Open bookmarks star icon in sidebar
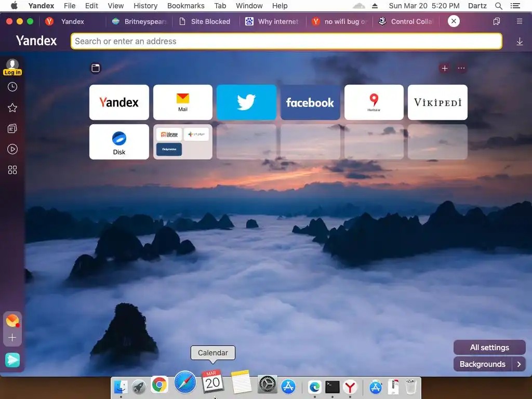The width and height of the screenshot is (532, 399). click(12, 108)
